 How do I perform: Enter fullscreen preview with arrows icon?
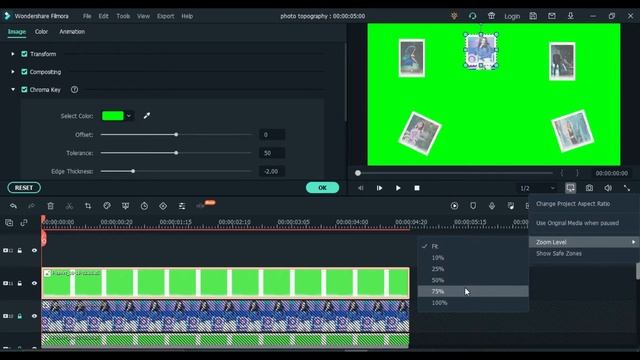pos(627,188)
